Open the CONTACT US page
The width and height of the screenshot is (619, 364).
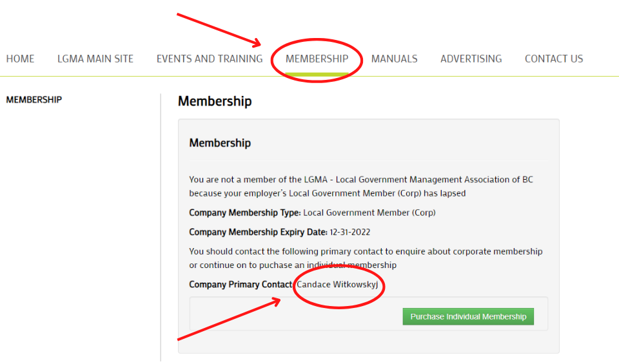553,59
